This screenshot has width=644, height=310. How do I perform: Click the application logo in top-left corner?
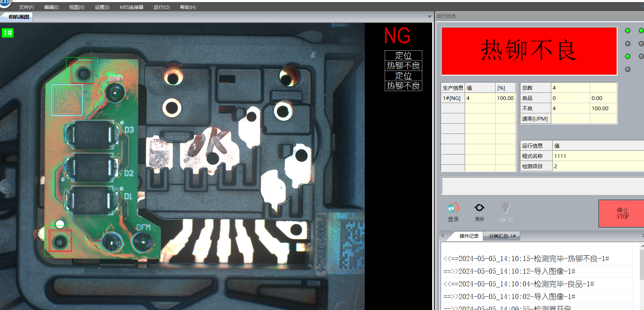pos(5,3)
